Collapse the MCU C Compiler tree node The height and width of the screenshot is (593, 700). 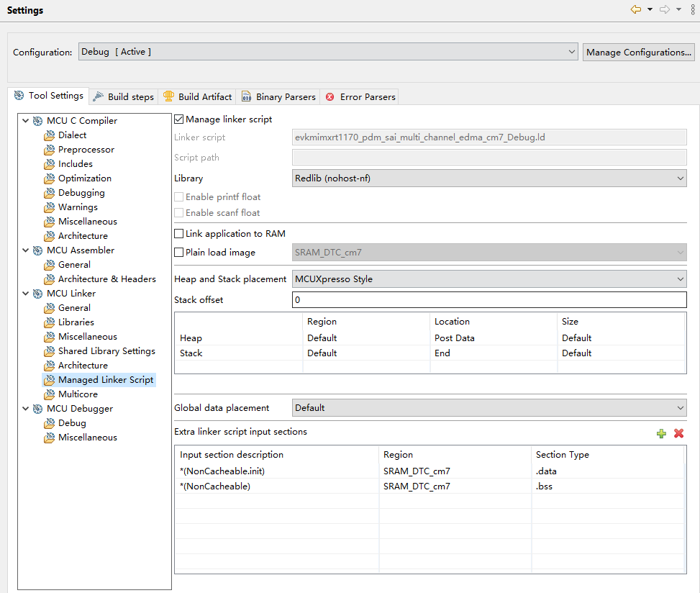[26, 121]
